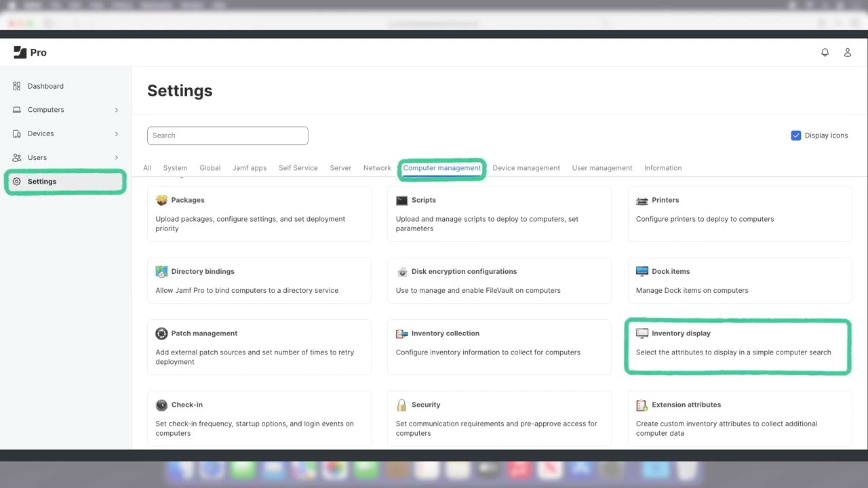Click 'Configure printers to deploy to computers'
Image resolution: width=868 pixels, height=488 pixels.
705,219
